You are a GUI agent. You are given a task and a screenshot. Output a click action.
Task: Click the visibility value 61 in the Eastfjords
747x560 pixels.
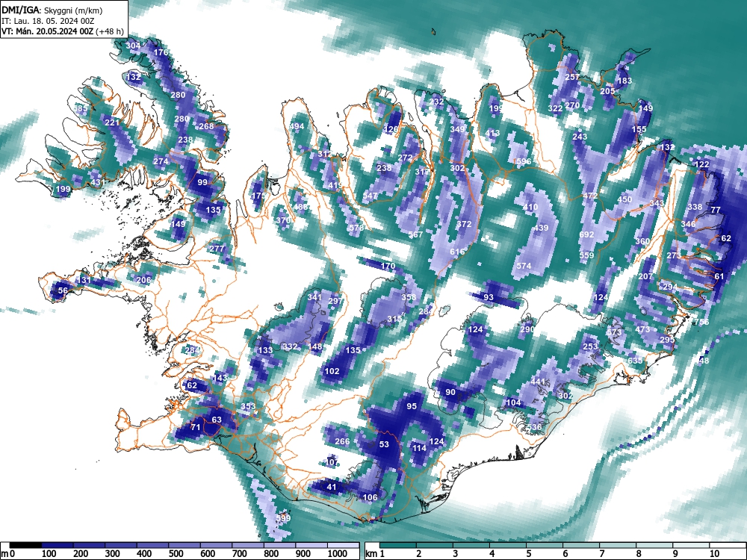tap(719, 277)
